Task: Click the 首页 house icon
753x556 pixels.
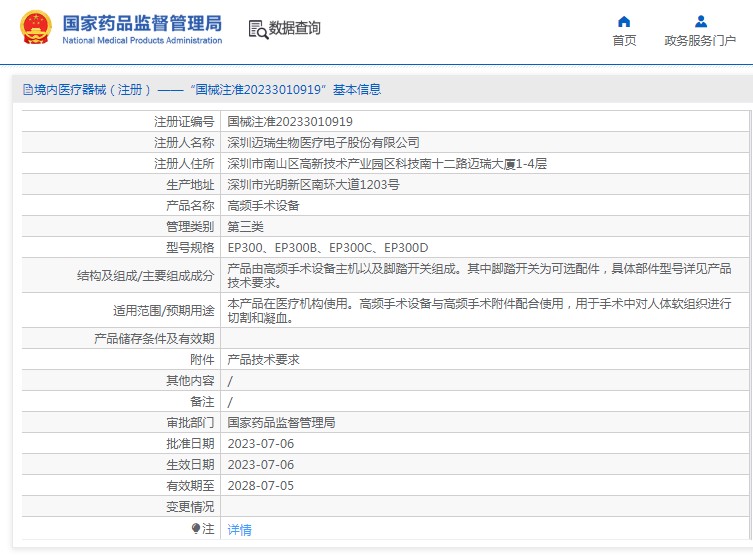Action: (x=624, y=21)
